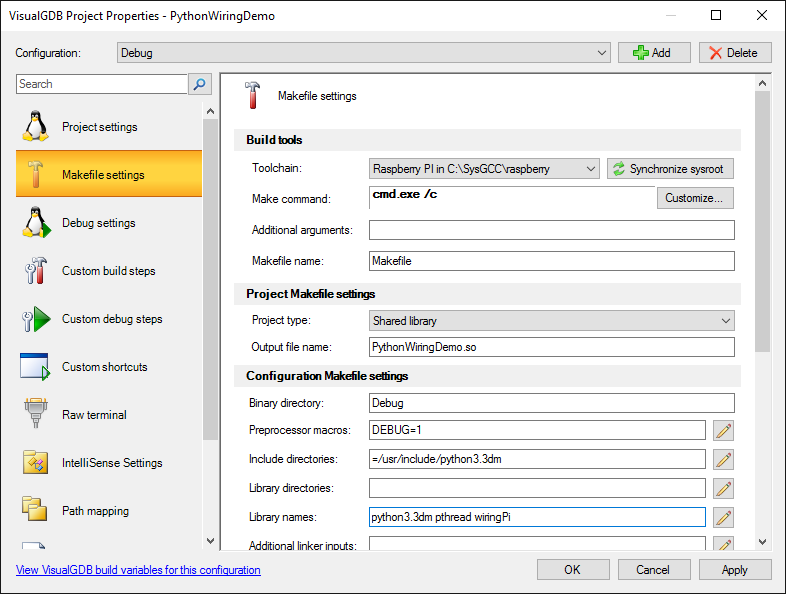Click the search magnifier icon

coord(200,84)
